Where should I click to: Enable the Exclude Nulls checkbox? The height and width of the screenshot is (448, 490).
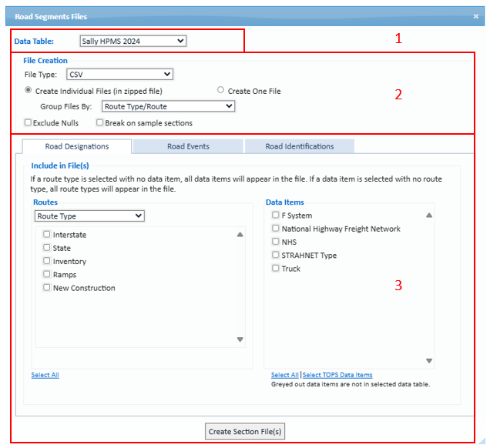click(29, 122)
